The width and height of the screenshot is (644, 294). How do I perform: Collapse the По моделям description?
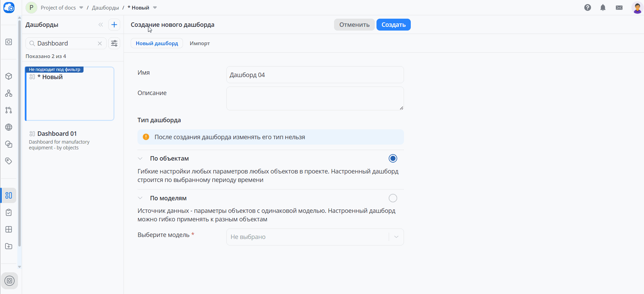click(140, 198)
